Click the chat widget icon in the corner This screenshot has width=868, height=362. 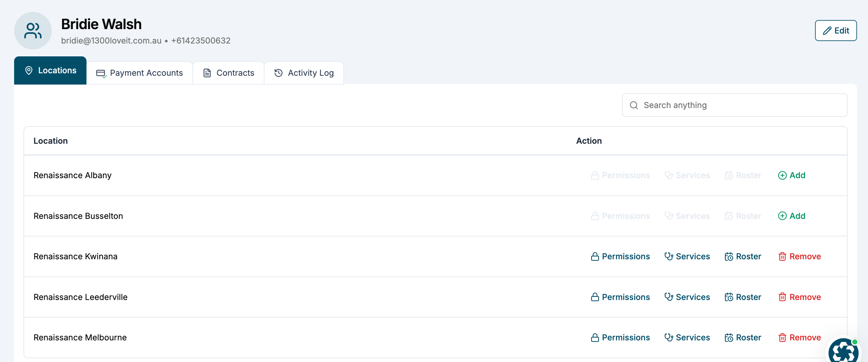(845, 350)
